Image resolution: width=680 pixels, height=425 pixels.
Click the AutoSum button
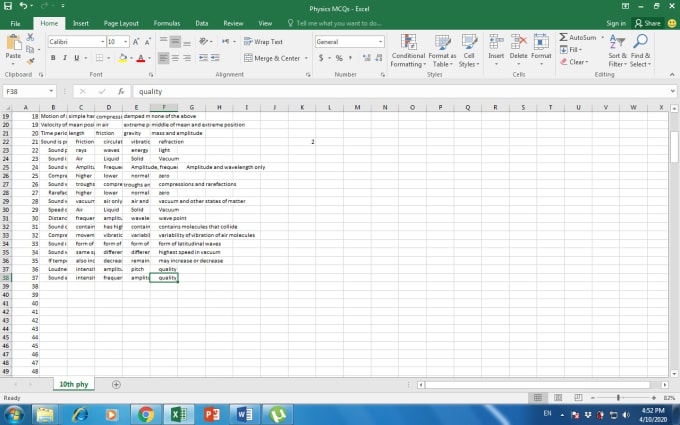pos(578,37)
